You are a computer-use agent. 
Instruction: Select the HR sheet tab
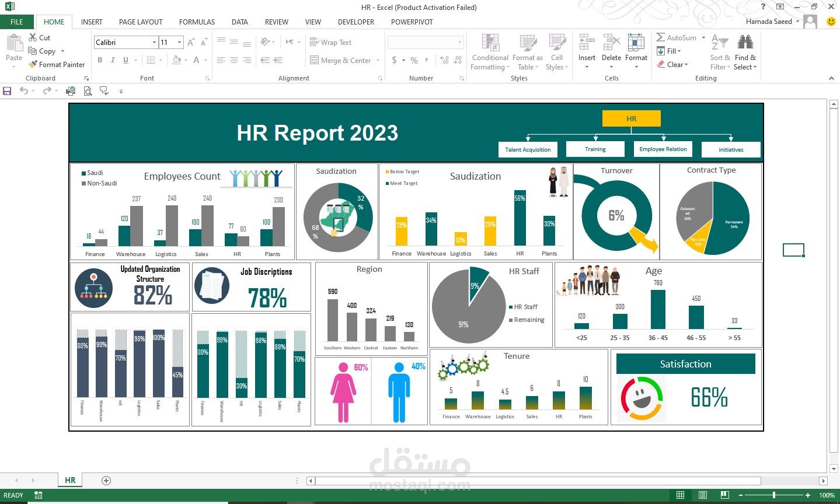(x=69, y=480)
